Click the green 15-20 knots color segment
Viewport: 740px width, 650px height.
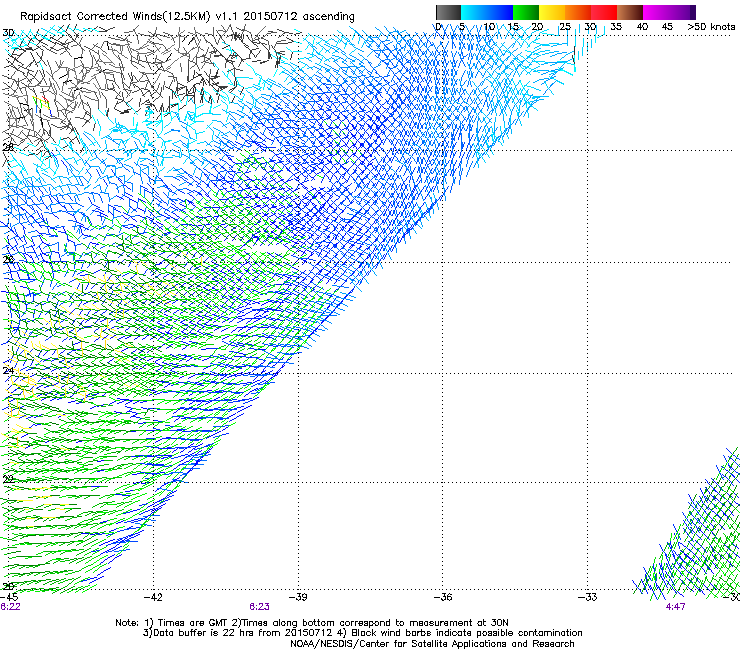point(526,12)
